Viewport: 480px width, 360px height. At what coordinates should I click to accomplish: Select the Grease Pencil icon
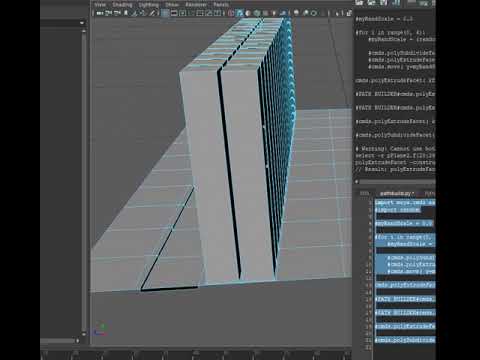click(x=152, y=13)
